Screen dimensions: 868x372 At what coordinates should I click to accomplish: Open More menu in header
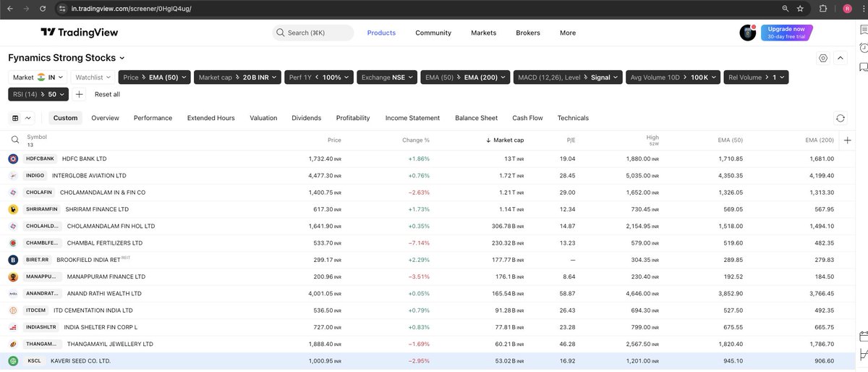(568, 33)
